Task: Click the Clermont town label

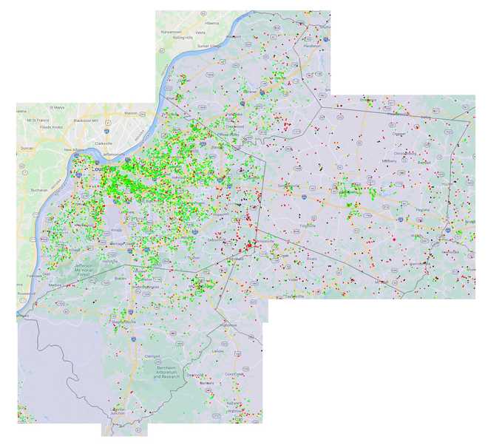Action: coord(152,356)
